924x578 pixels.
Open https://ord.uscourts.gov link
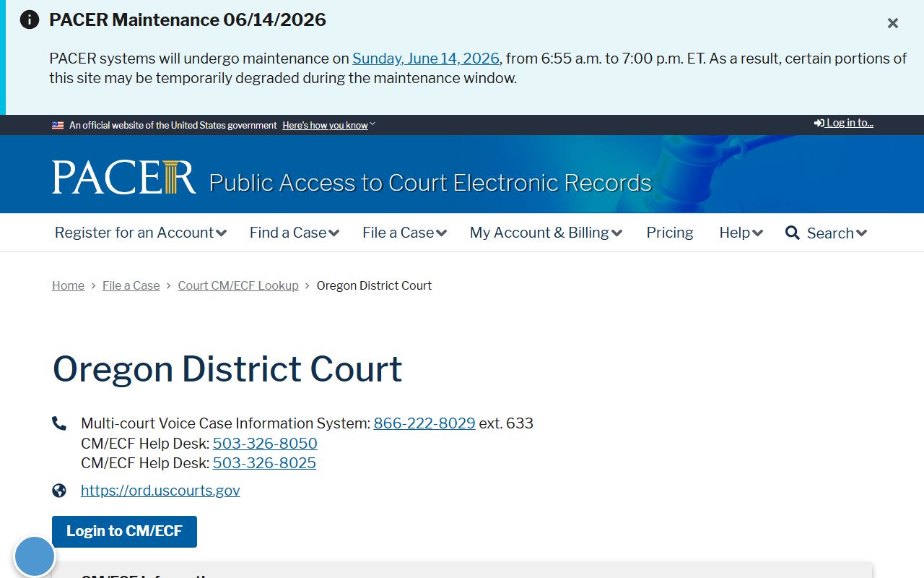tap(160, 491)
